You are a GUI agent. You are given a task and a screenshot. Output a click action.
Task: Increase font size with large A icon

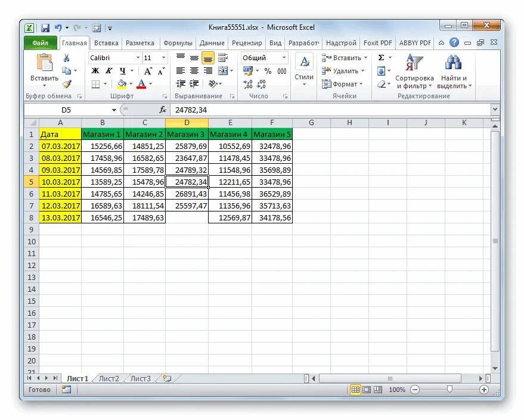148,71
